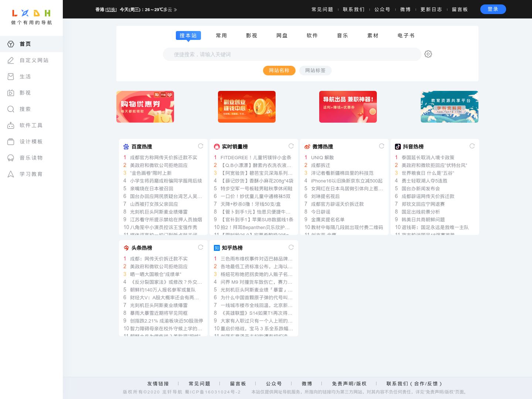
Task: Click the 影视 sidebar icon
Action: click(11, 93)
